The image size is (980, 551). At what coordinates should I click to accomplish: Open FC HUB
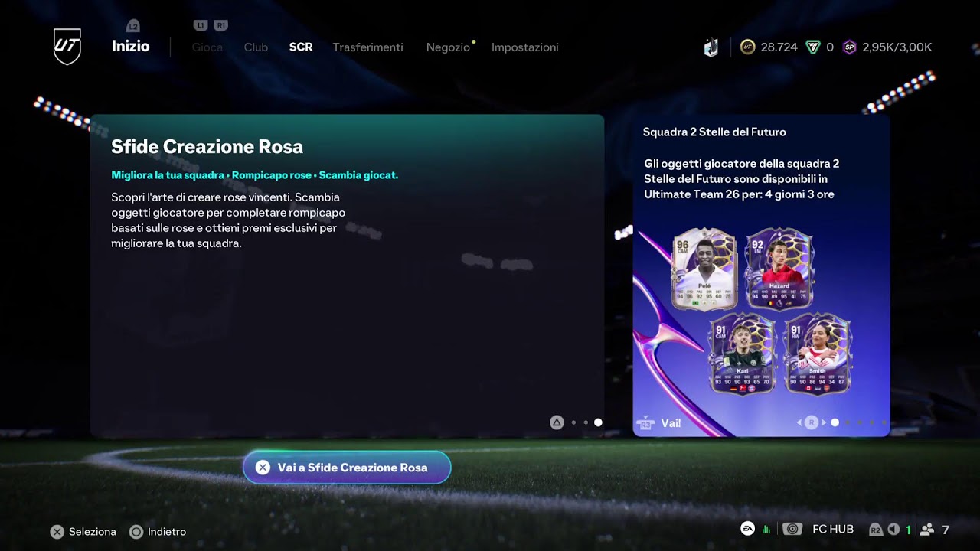pos(833,530)
